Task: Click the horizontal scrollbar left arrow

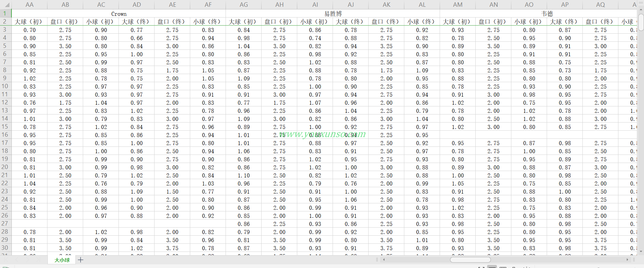Action: (384, 260)
